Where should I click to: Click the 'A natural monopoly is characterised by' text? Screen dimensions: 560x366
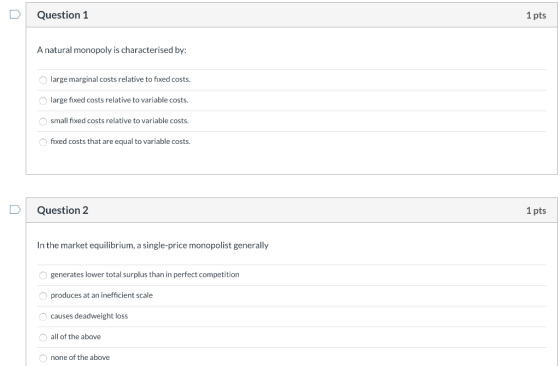tap(112, 50)
